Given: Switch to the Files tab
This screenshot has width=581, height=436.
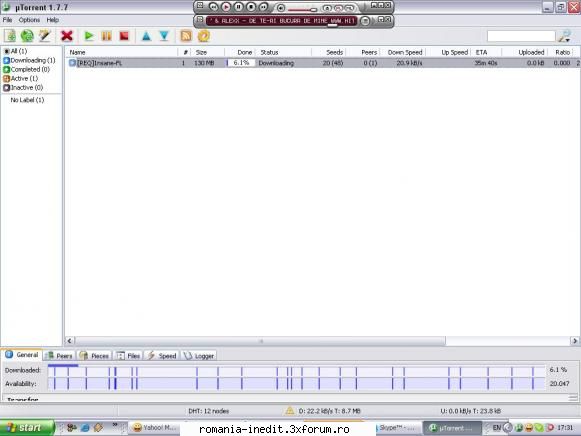Looking at the screenshot, I should tap(128, 356).
